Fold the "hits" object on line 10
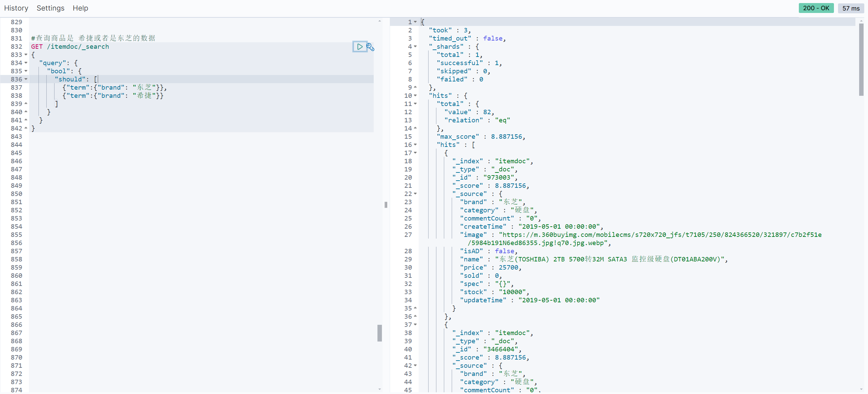This screenshot has height=394, width=868. pos(415,96)
